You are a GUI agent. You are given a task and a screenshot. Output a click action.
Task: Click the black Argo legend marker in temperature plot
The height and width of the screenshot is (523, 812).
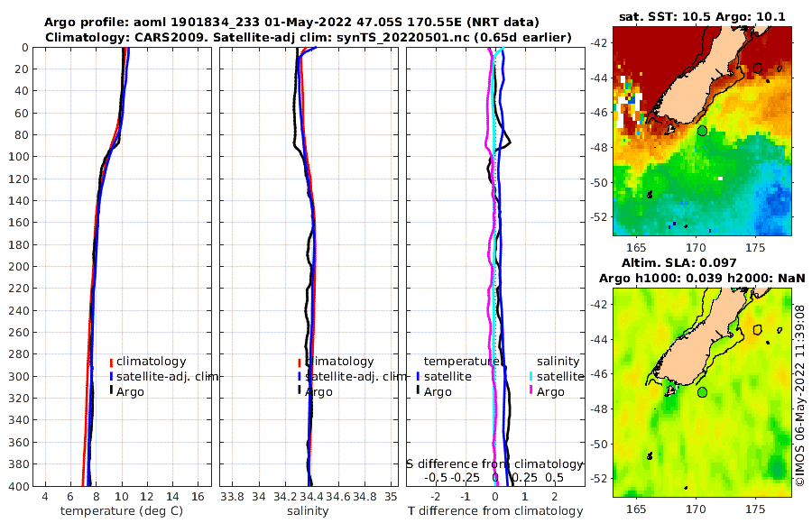[x=111, y=391]
